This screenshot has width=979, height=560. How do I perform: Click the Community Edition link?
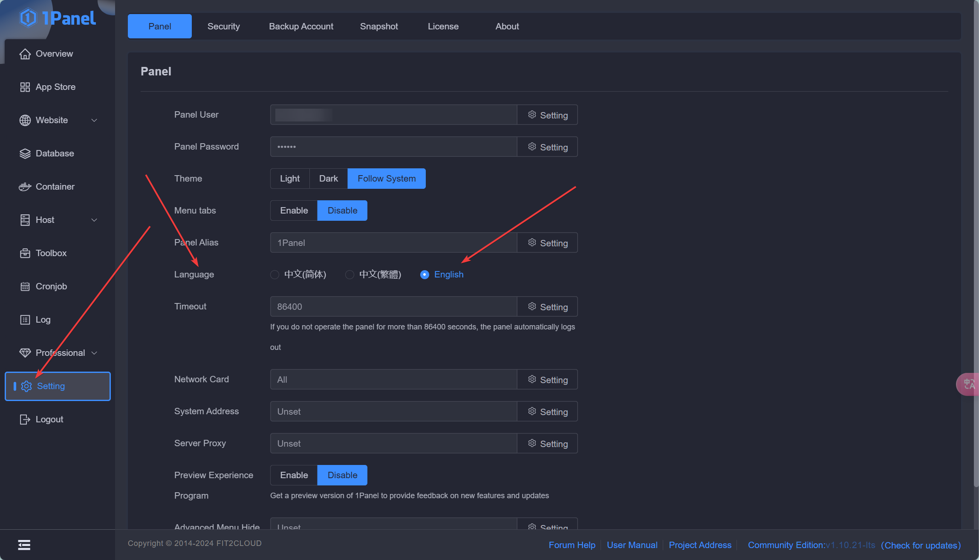(786, 545)
